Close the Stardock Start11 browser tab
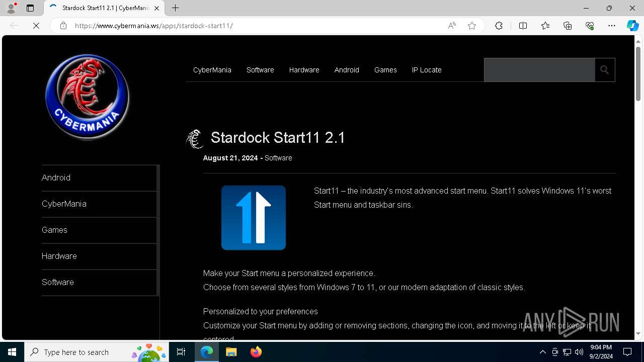 pos(156,8)
